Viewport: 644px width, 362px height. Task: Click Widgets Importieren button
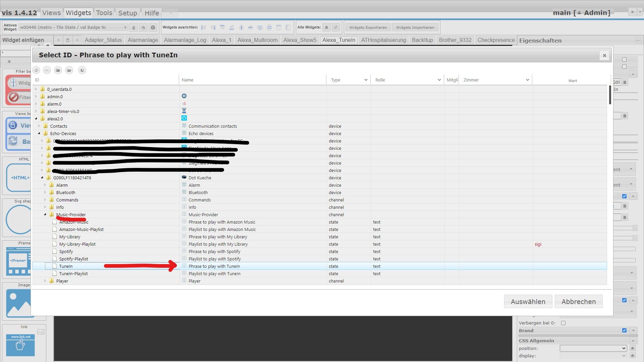(415, 27)
